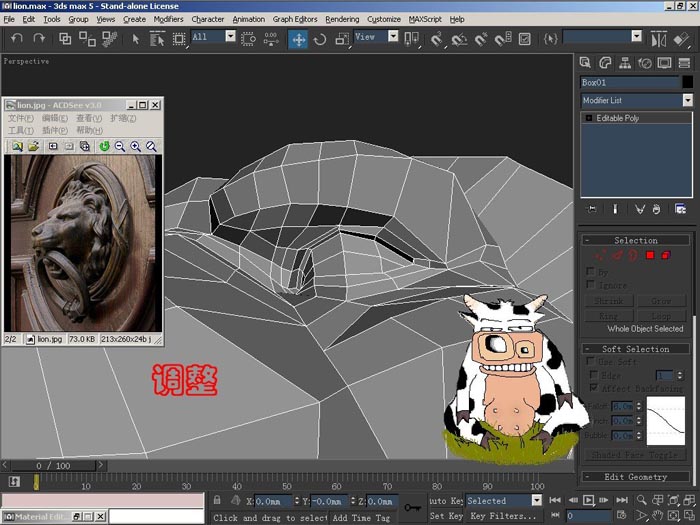Activate the Select and Move tool
Viewport: 700px width, 525px height.
[x=298, y=39]
